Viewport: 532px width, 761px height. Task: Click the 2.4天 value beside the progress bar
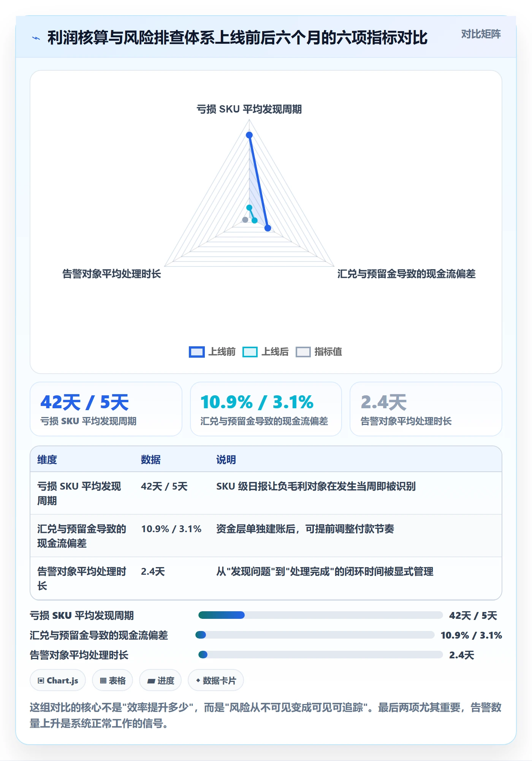coord(462,655)
